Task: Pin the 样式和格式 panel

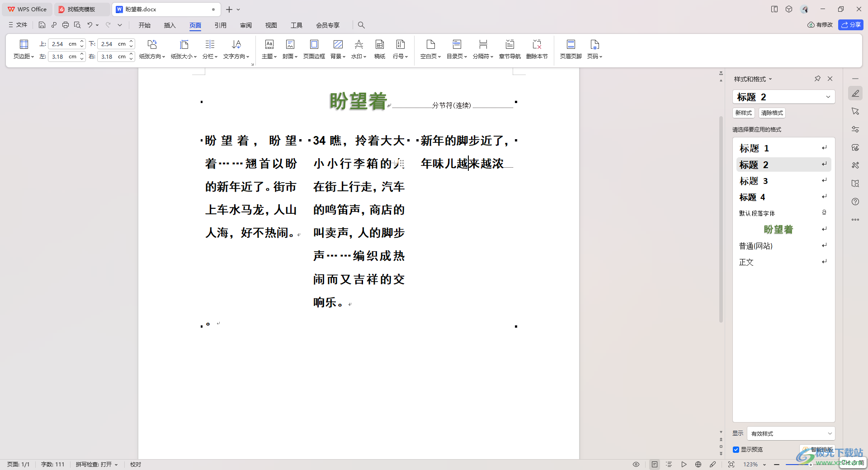Action: pyautogui.click(x=817, y=79)
